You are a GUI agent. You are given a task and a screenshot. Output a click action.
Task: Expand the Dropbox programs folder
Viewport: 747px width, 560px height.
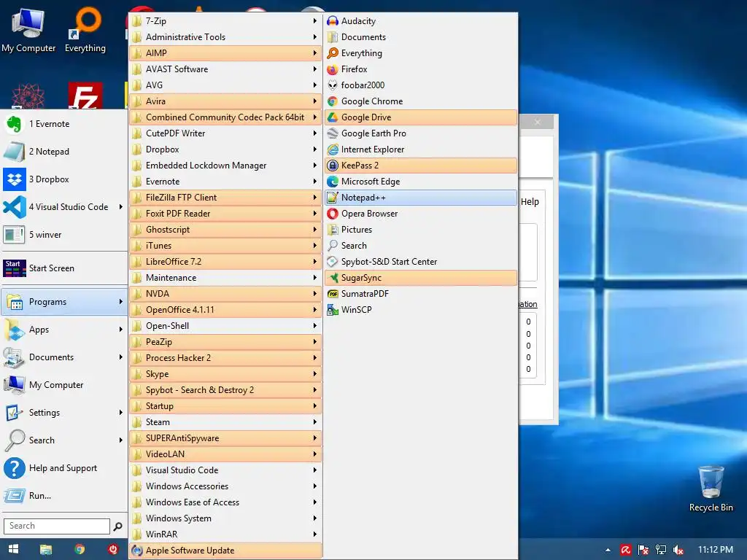(x=225, y=149)
